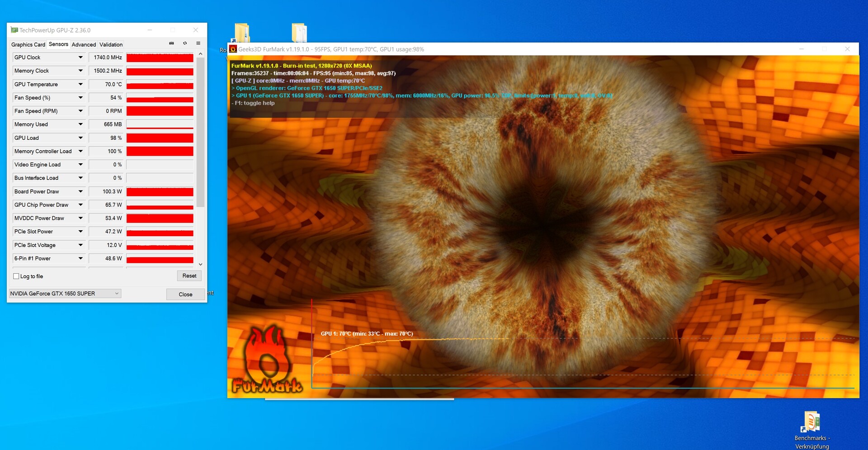Enable the Log to file checkbox
The image size is (868, 450).
pos(16,276)
